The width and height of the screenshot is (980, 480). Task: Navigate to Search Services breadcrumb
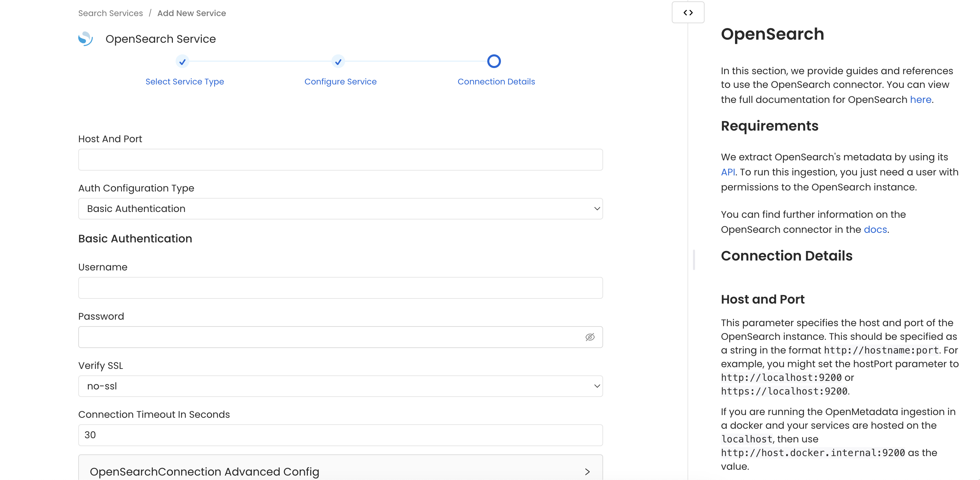[110, 13]
